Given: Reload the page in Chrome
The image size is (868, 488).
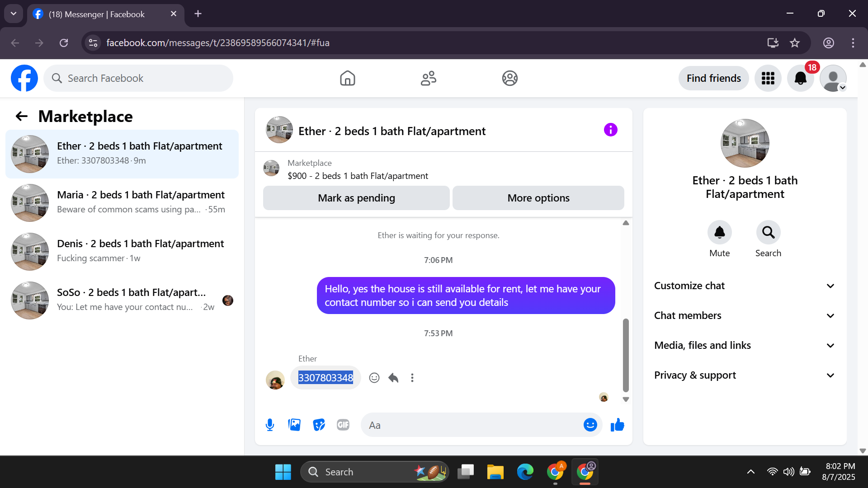Looking at the screenshot, I should 64,43.
